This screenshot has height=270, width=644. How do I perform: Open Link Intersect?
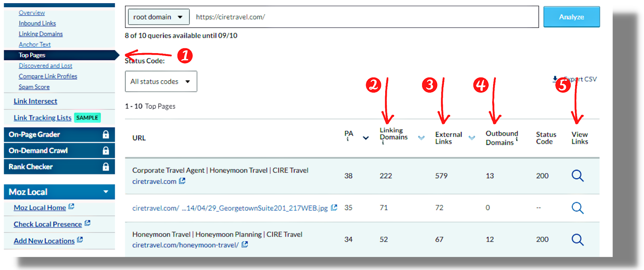35,101
